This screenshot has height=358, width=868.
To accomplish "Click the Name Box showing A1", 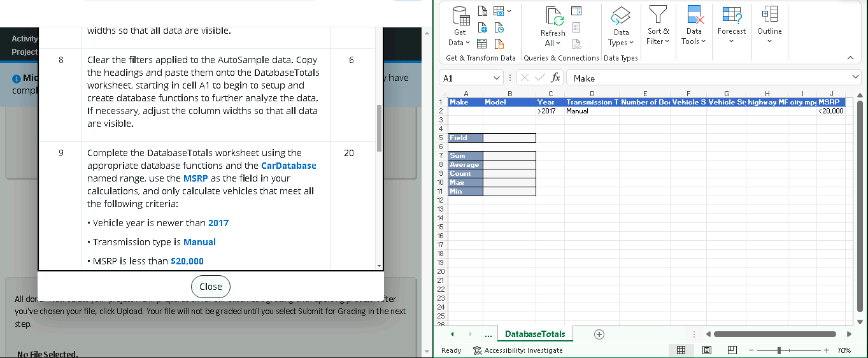I will point(465,78).
